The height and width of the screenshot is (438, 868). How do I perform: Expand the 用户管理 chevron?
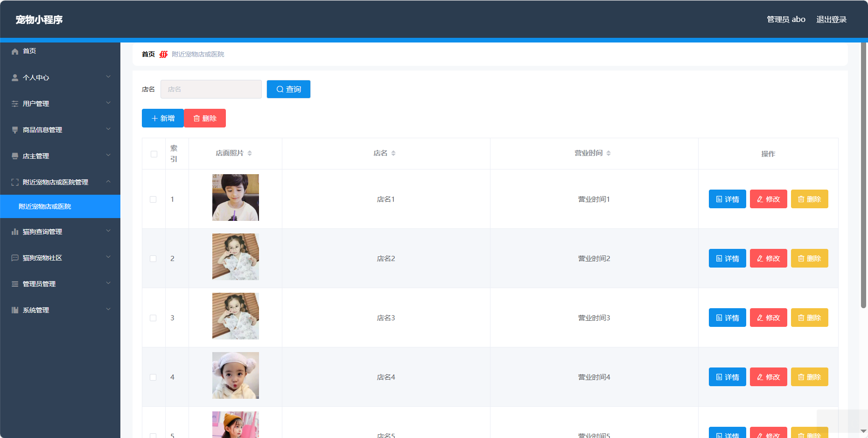tap(108, 103)
